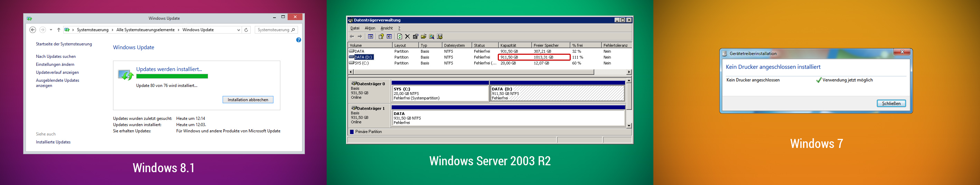
Task: Open the Datei menu
Action: (355, 28)
